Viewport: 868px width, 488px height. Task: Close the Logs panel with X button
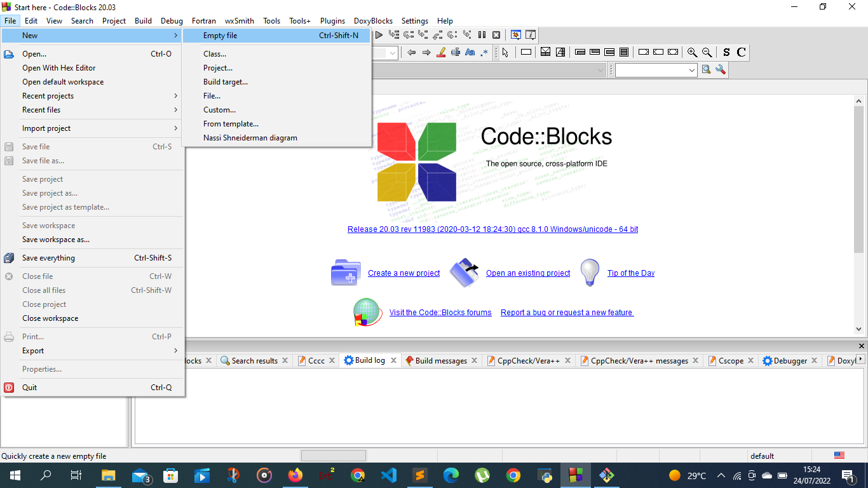(862, 346)
